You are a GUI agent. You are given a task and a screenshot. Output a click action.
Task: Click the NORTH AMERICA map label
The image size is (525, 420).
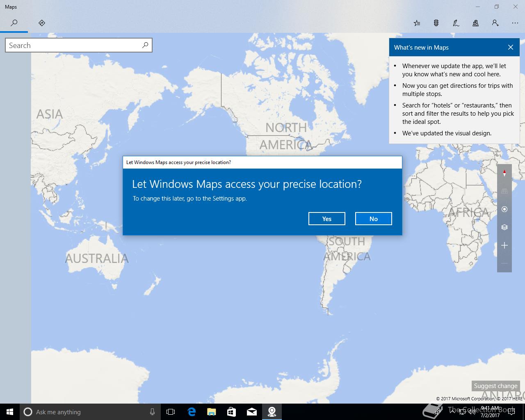click(286, 136)
